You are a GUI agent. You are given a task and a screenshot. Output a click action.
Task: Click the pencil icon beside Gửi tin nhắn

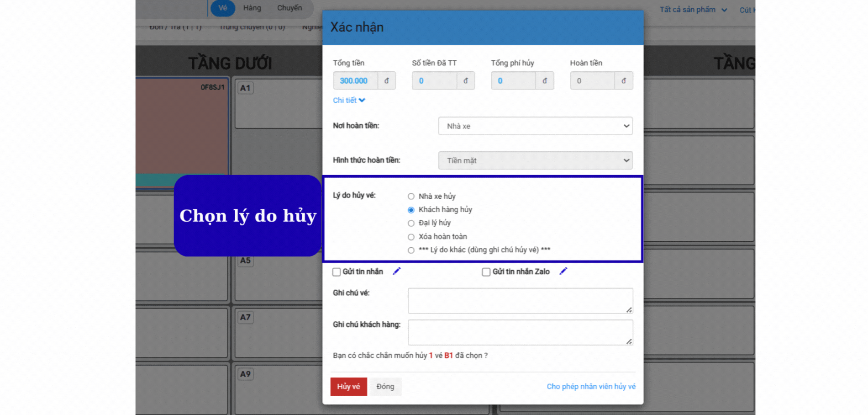396,271
